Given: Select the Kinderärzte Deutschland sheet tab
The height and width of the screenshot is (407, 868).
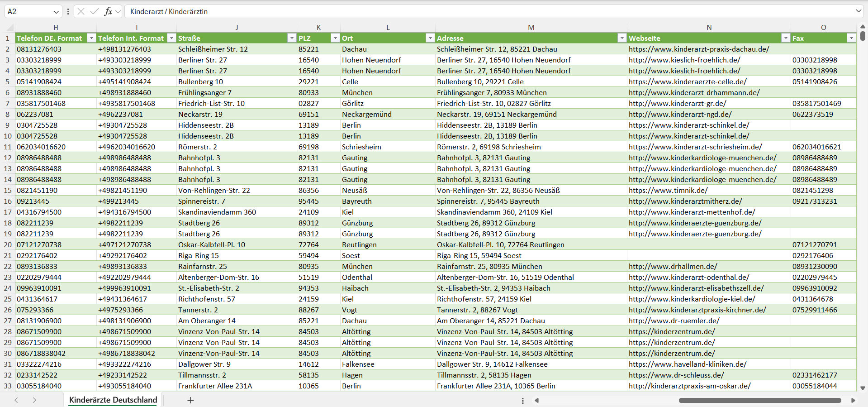Looking at the screenshot, I should [113, 400].
